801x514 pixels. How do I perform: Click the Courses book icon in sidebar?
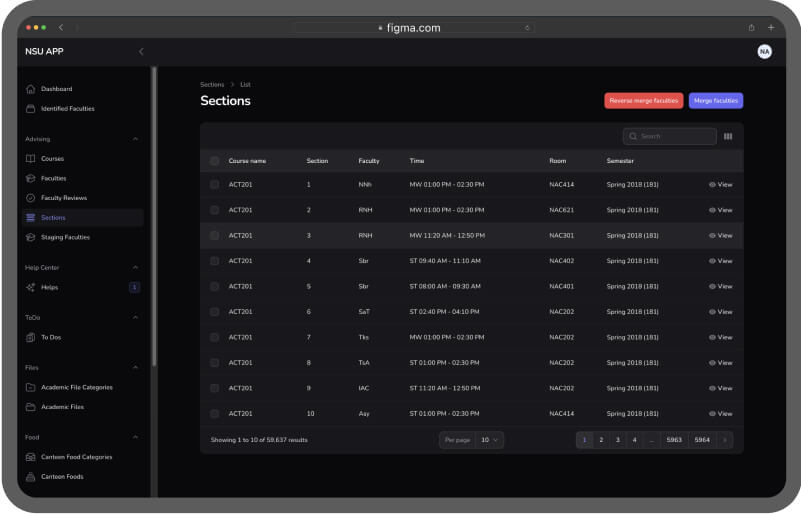(31, 159)
